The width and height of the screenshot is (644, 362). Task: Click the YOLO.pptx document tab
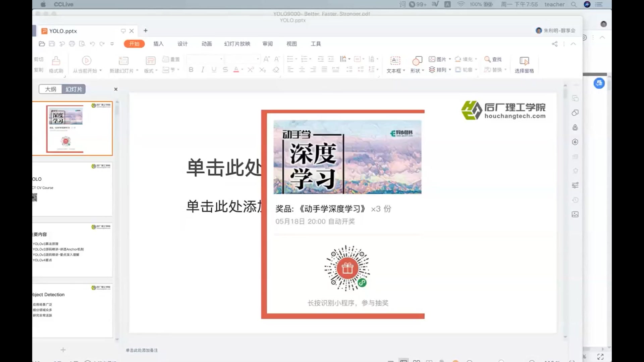[63, 31]
